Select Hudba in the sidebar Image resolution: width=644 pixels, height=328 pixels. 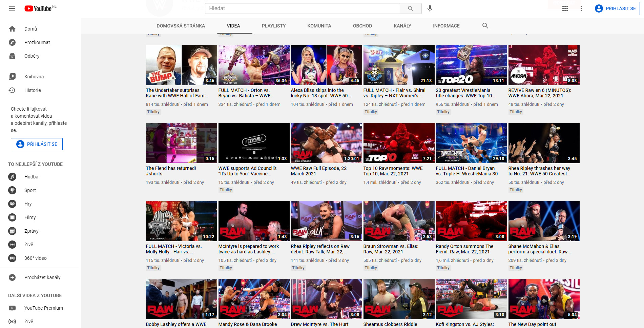point(31,177)
